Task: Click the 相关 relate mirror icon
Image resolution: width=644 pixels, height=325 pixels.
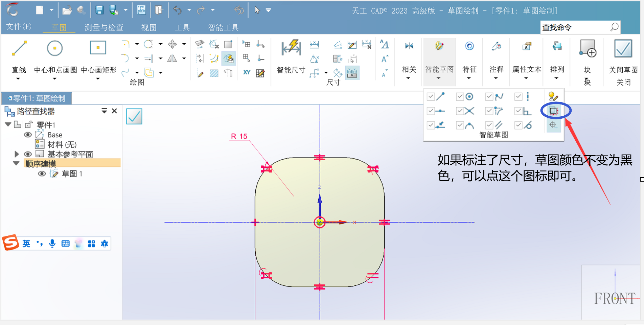Action: (409, 46)
